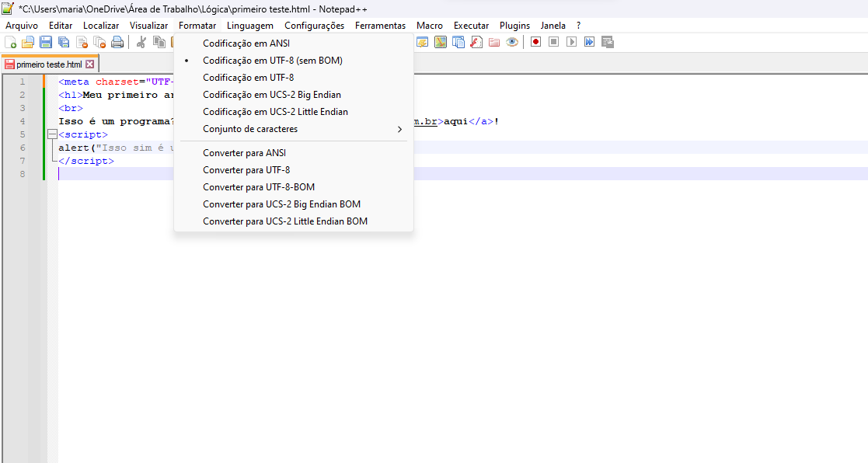Screen dimensions: 868x463
Task: Expand the Conjunto de caracteres submenu
Action: [294, 129]
